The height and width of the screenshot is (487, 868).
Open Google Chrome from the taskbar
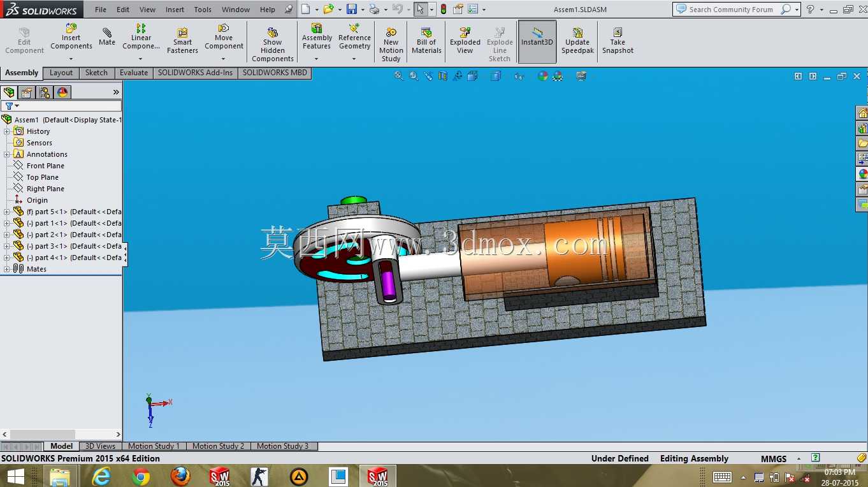tap(141, 476)
